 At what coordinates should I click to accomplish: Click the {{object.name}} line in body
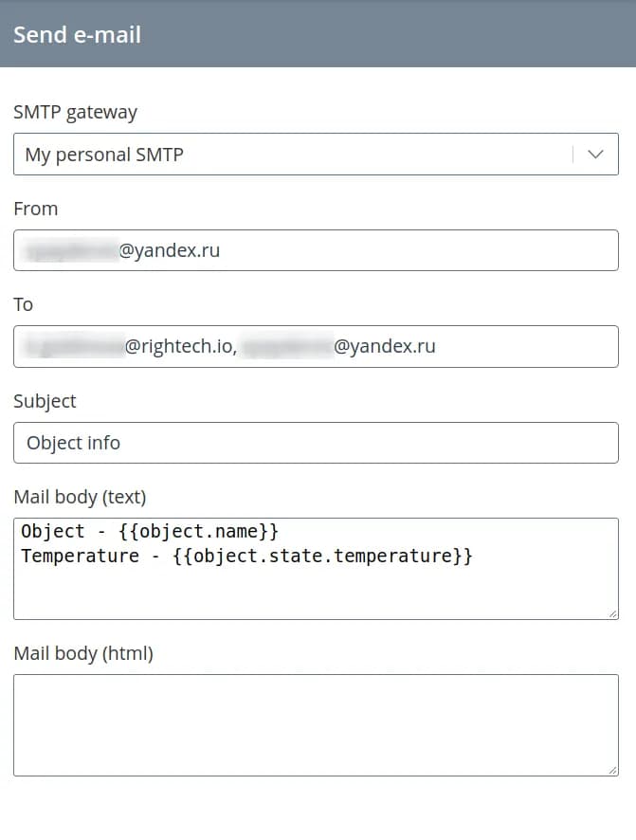click(x=150, y=531)
